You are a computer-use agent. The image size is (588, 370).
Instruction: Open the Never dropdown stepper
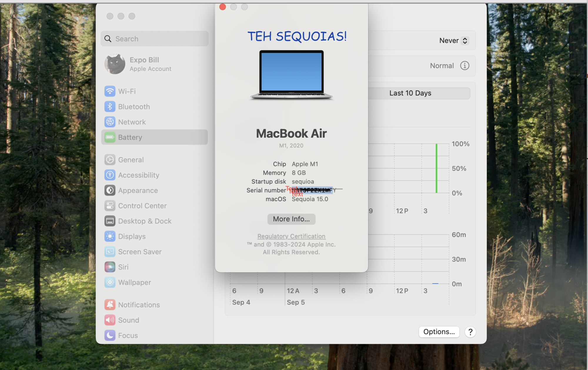[465, 41]
